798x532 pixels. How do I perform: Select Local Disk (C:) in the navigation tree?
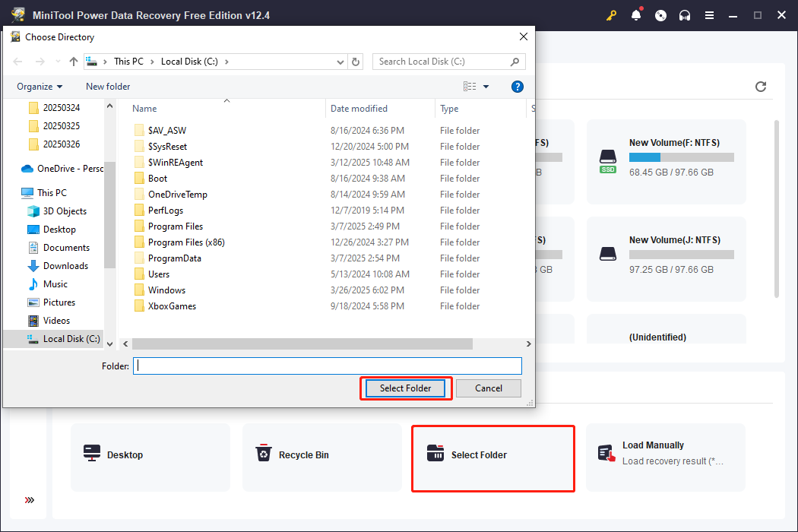coord(53,339)
